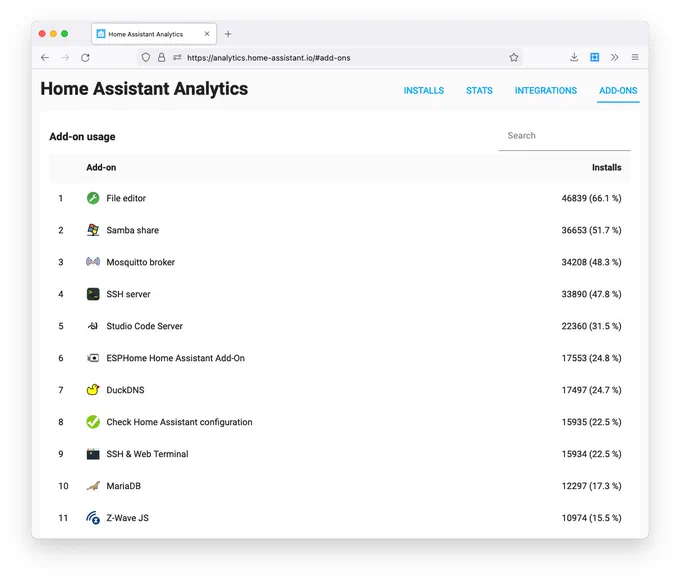680x580 pixels.
Task: Click the Studio Code Server icon
Action: coord(93,326)
